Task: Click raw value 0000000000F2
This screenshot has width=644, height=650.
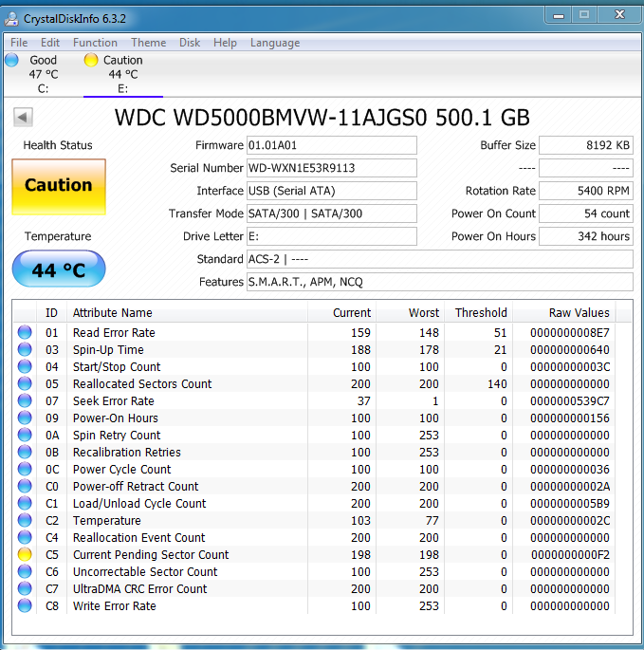Action: 570,554
